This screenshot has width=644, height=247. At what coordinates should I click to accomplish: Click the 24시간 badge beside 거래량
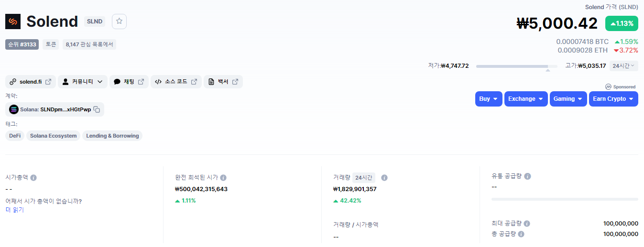(364, 178)
